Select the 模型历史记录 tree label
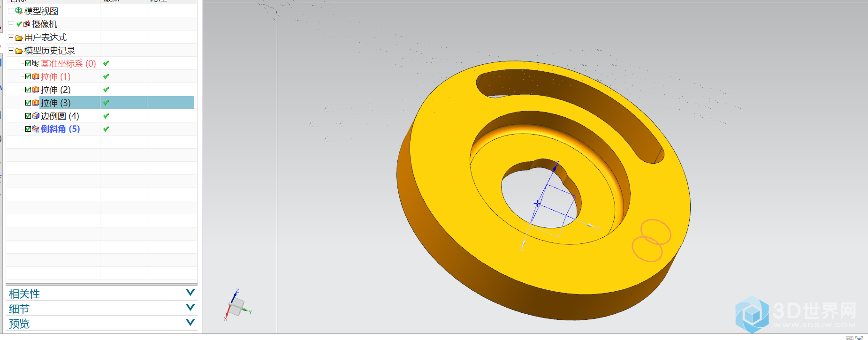The width and height of the screenshot is (868, 340). pyautogui.click(x=50, y=50)
